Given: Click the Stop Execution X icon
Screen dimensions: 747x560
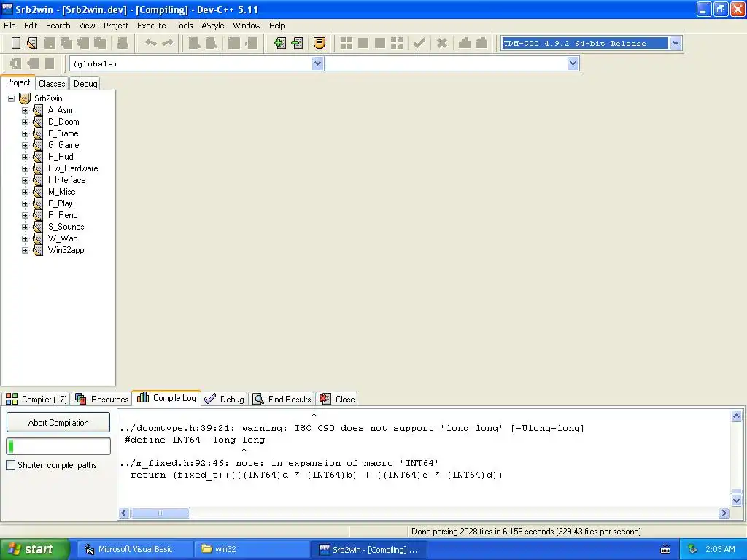Looking at the screenshot, I should click(x=442, y=43).
